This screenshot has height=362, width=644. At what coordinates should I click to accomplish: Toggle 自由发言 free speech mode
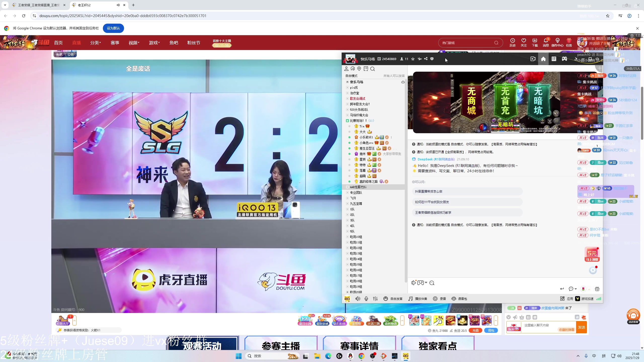tap(393, 299)
